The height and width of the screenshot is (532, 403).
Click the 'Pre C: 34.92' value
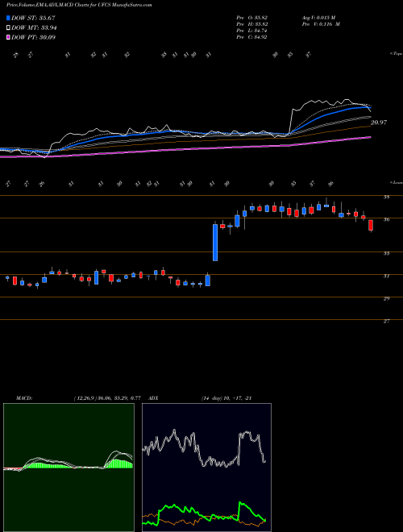click(252, 37)
